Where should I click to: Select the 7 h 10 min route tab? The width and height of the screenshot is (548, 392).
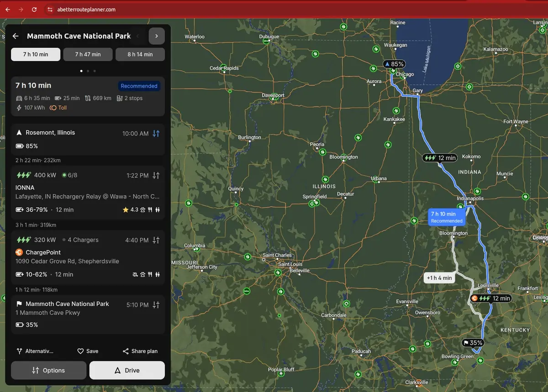click(36, 54)
